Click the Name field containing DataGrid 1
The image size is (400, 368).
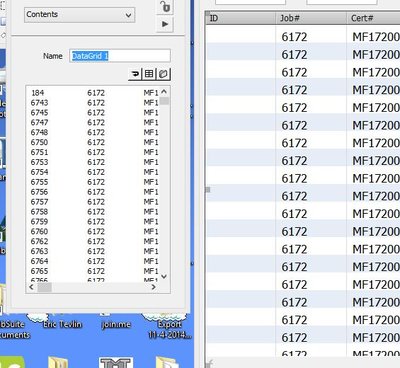point(120,56)
